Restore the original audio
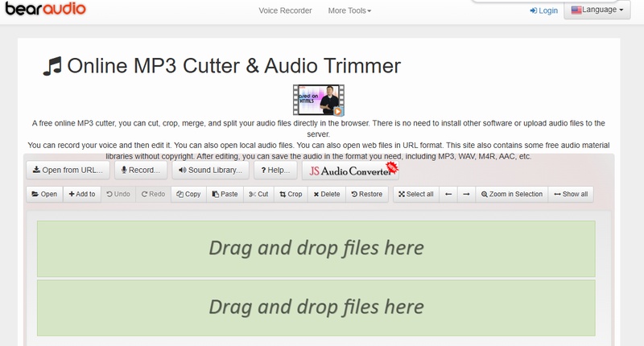Viewport: 644px width, 346px height. (366, 194)
